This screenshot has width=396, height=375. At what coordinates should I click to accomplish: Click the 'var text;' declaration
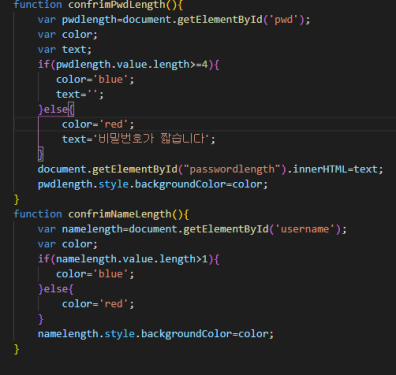pos(65,50)
